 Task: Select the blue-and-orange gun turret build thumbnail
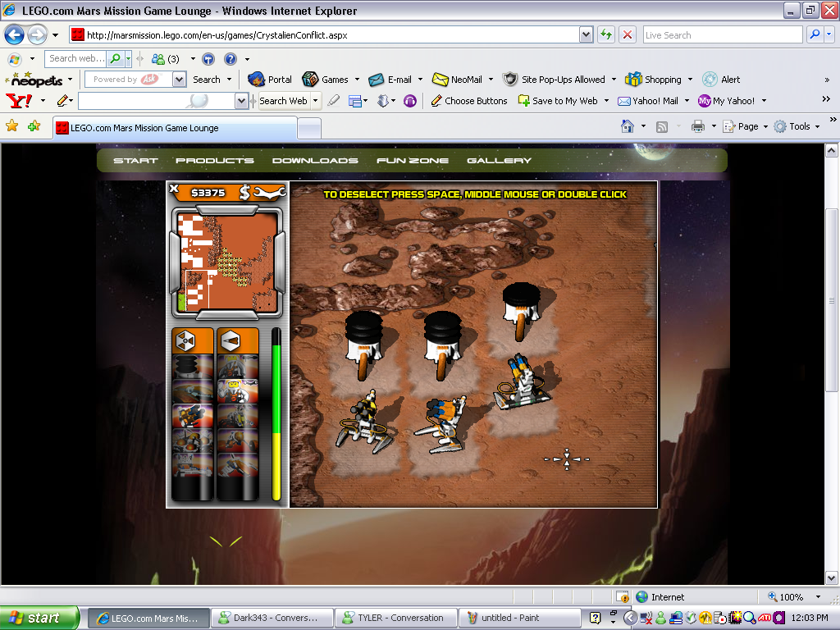192,415
